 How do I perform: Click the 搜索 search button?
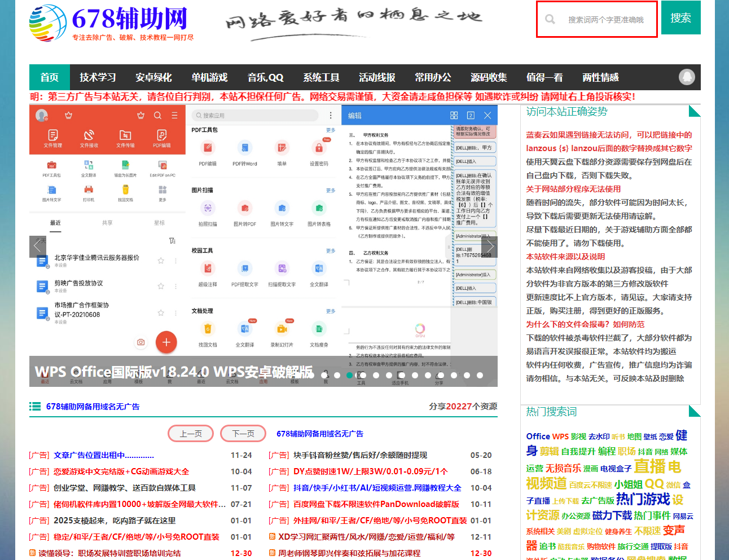point(681,17)
